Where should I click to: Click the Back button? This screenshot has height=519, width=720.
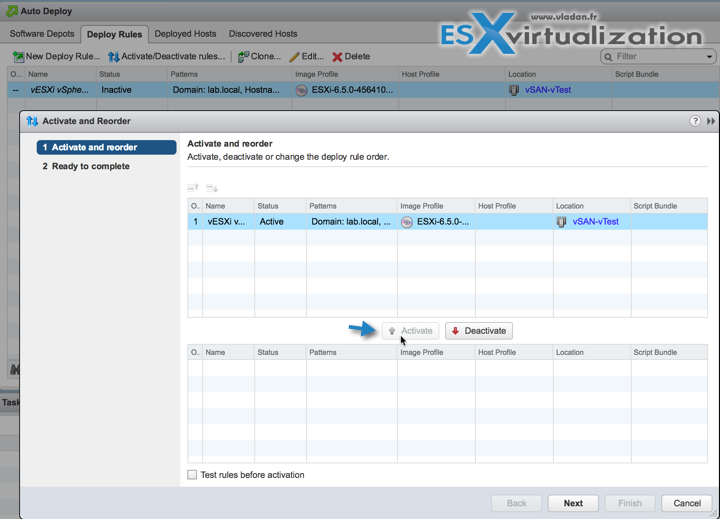[x=517, y=503]
